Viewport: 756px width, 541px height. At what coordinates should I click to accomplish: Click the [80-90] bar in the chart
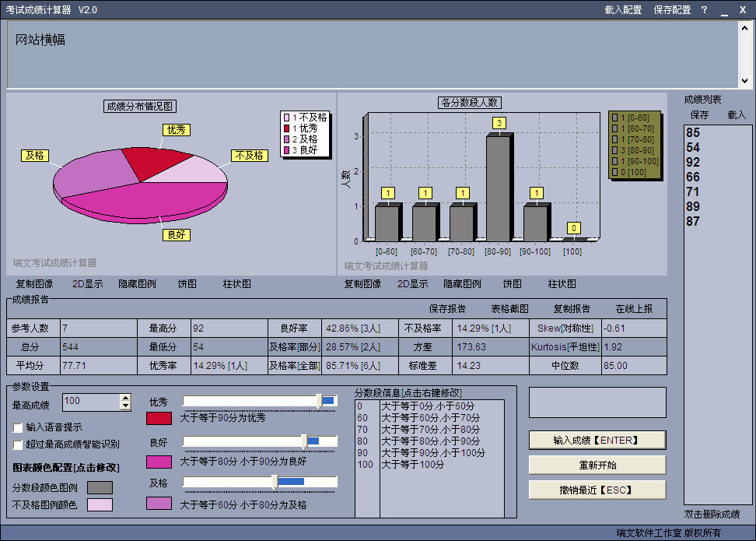coord(498,188)
